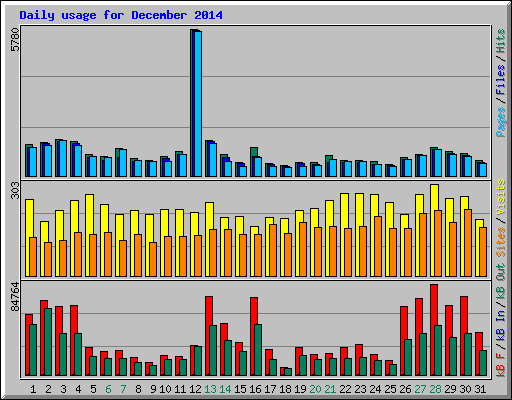Click green weekend day label 14
The width and height of the screenshot is (512, 400).
[225, 389]
